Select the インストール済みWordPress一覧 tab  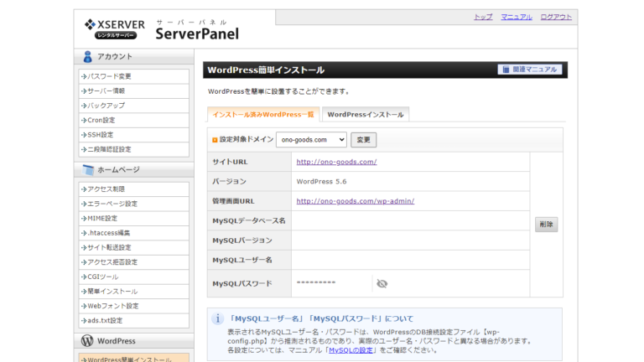(x=263, y=115)
